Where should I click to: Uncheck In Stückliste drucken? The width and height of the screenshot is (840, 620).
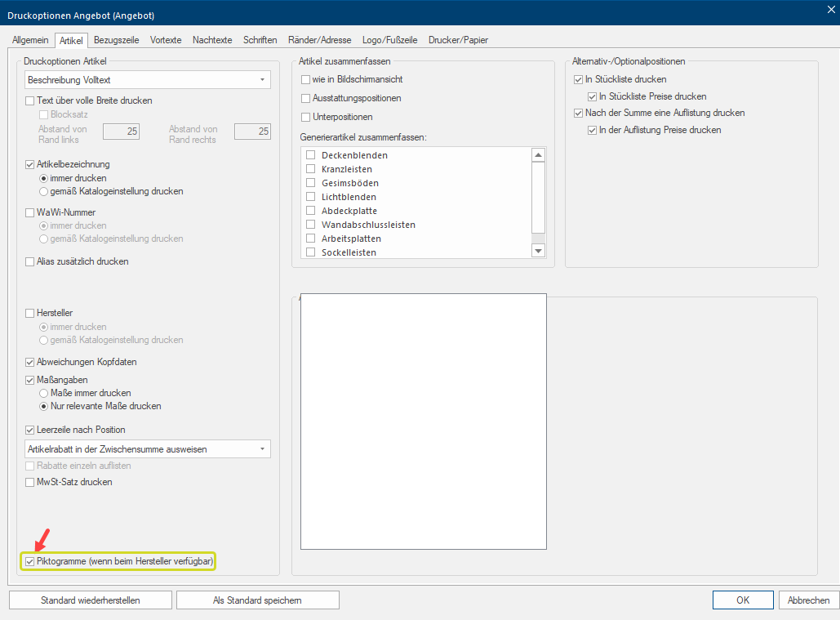pos(579,79)
